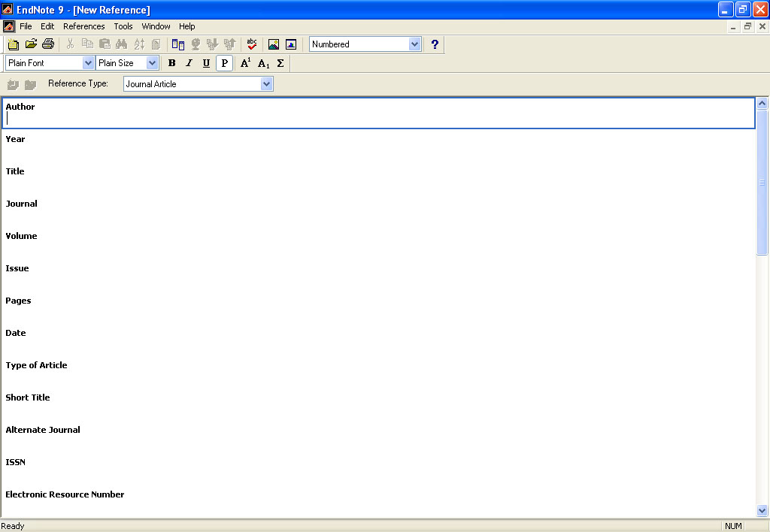
Task: Click the Sort A-Z icon
Action: point(139,44)
